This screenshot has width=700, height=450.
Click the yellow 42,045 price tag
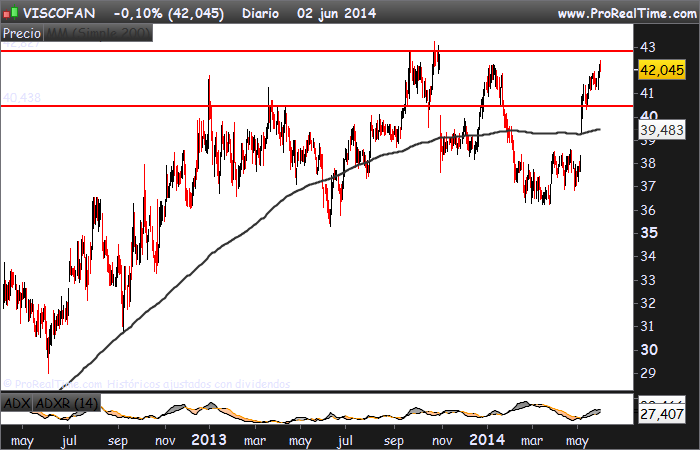[662, 70]
